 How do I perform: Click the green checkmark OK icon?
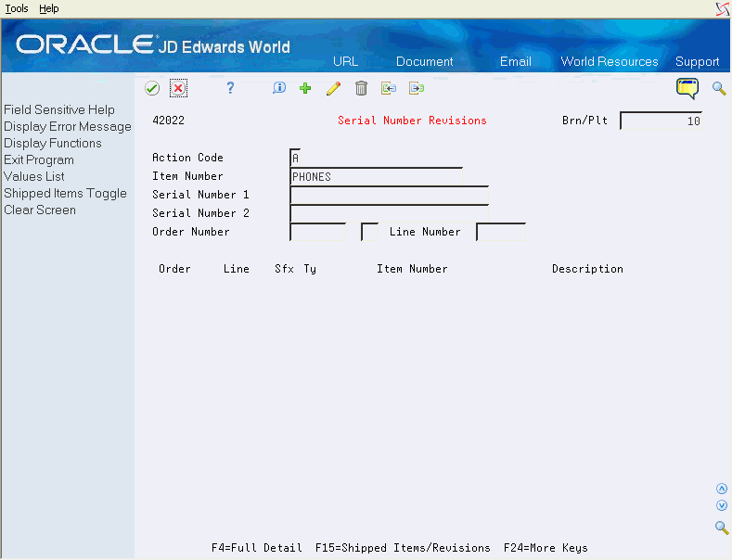(152, 88)
